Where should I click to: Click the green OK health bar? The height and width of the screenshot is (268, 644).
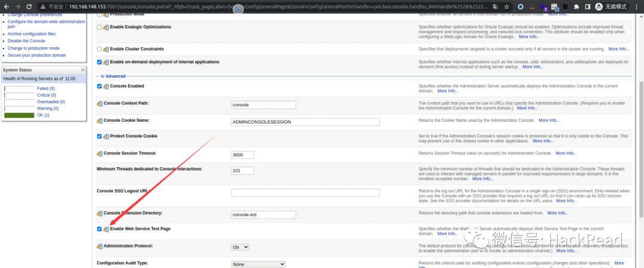tap(19, 116)
